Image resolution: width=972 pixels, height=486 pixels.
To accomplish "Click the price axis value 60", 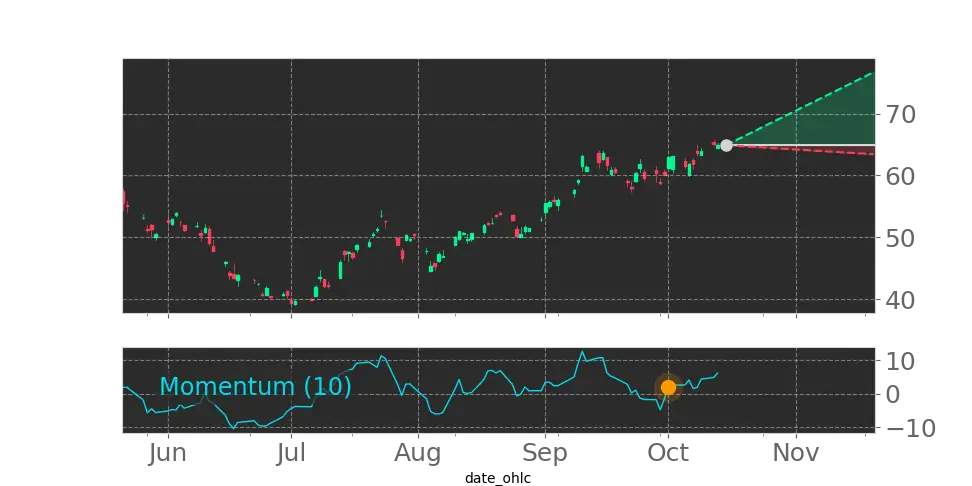I will click(x=899, y=177).
